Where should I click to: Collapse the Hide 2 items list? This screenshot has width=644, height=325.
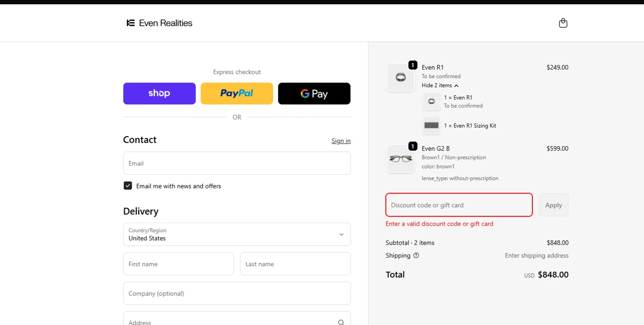(440, 85)
